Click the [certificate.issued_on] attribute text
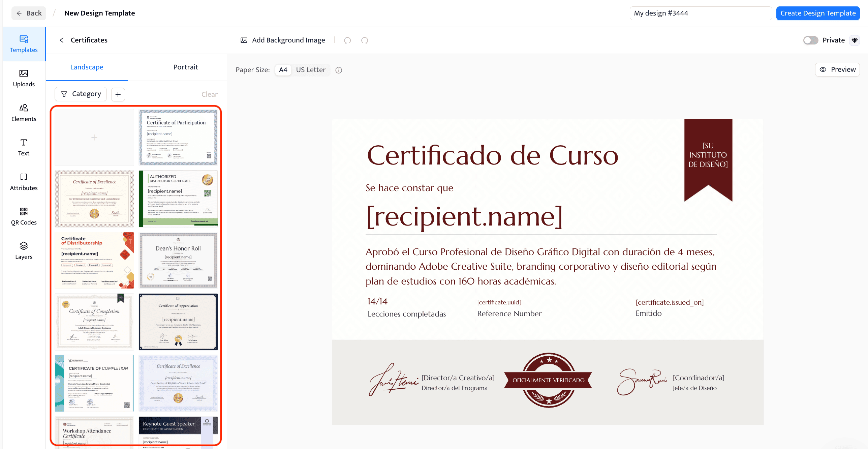Viewport: 868px width, 449px height. pyautogui.click(x=670, y=302)
